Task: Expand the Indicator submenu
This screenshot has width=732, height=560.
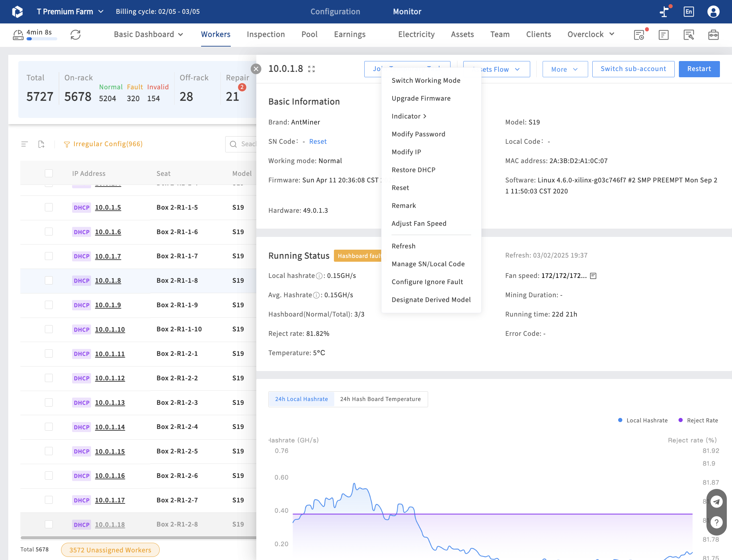Action: (409, 116)
